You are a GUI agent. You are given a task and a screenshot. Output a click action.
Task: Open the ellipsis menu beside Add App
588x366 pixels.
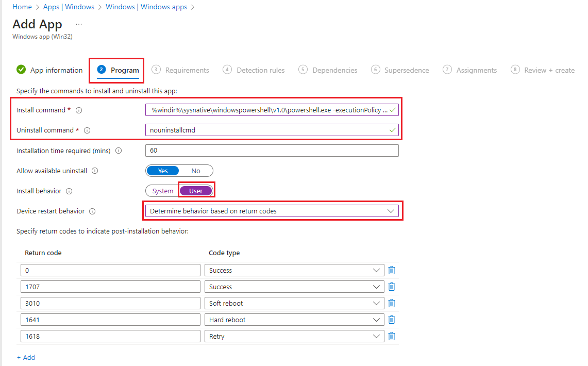click(79, 24)
